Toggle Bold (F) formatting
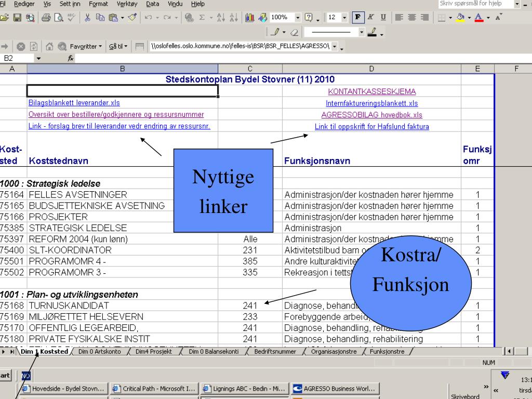 click(357, 17)
